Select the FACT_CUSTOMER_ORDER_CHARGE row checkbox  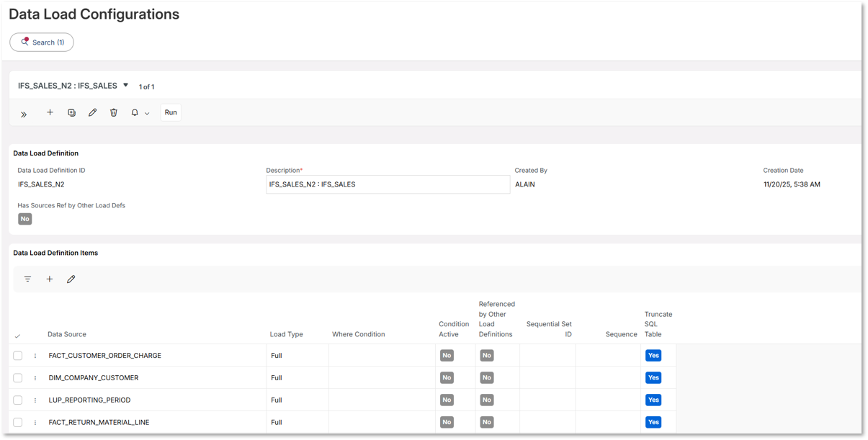click(18, 356)
